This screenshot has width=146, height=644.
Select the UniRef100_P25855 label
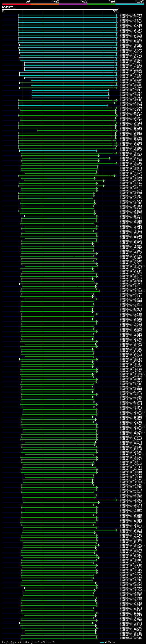(131, 47)
